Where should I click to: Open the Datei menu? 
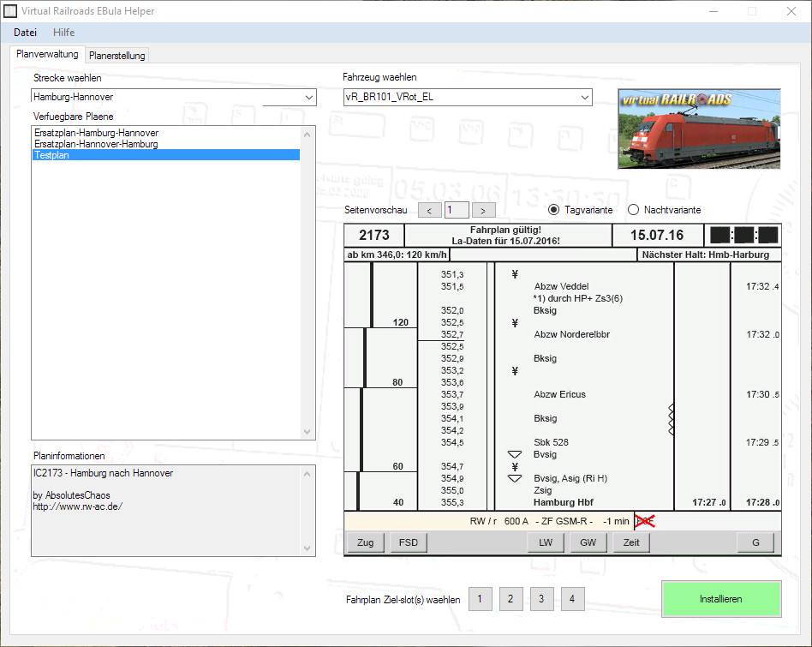click(25, 33)
